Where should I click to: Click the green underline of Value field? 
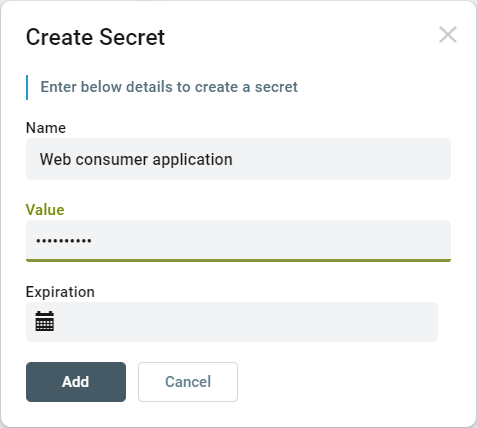click(x=238, y=260)
